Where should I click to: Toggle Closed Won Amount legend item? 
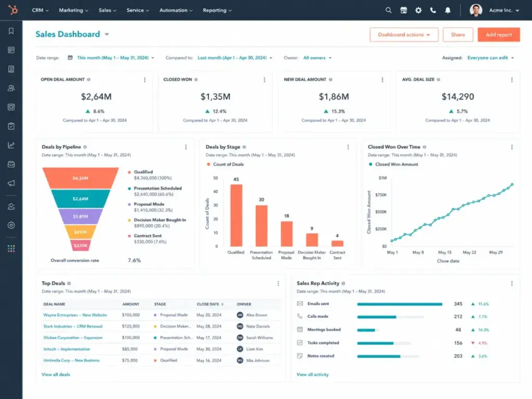(393, 164)
